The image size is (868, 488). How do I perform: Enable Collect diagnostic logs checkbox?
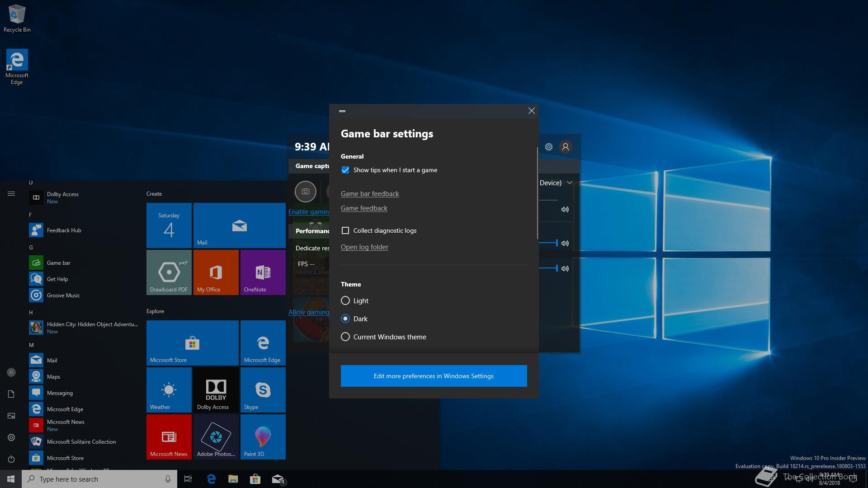tap(345, 230)
